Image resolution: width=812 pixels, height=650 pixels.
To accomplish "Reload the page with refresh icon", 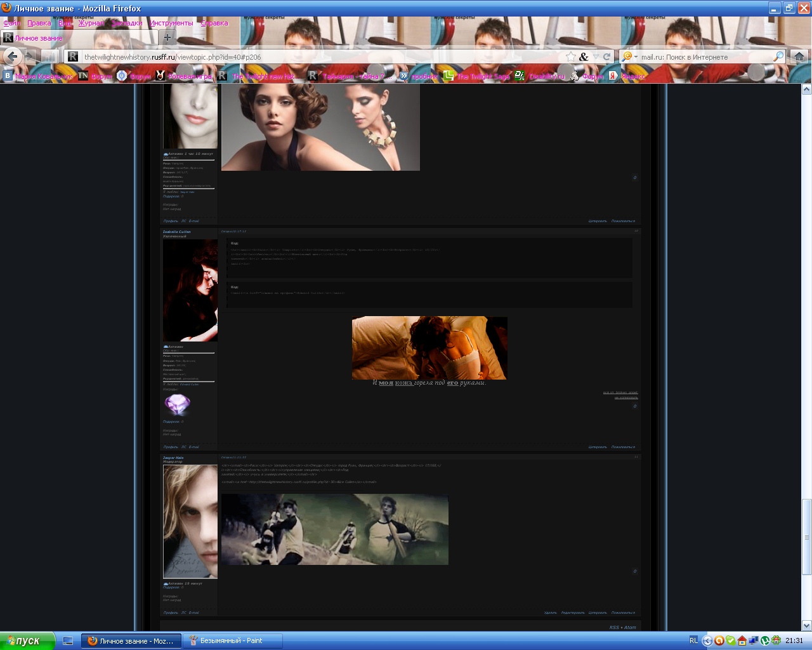I will tap(606, 56).
